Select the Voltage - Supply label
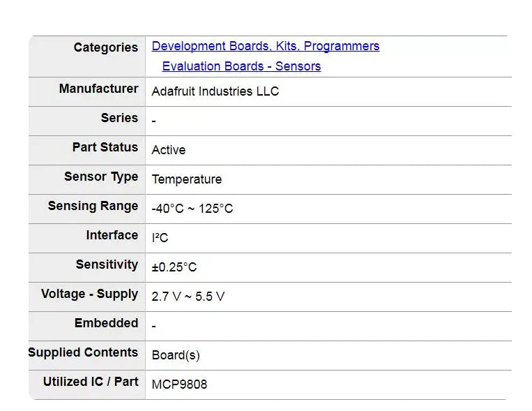532x411 pixels. tap(89, 294)
